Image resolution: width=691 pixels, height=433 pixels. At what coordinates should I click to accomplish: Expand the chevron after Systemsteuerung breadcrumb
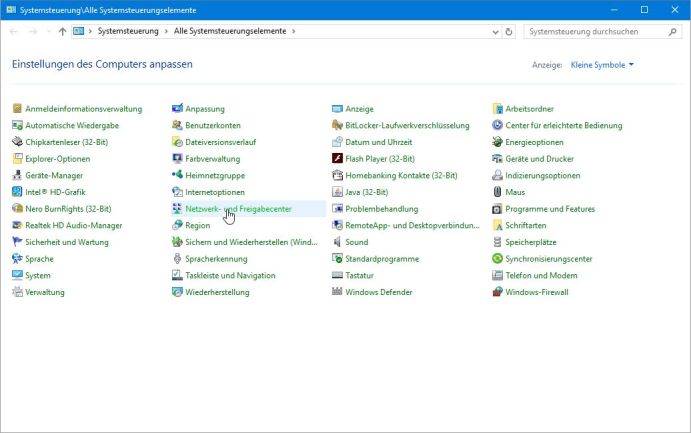pos(166,31)
